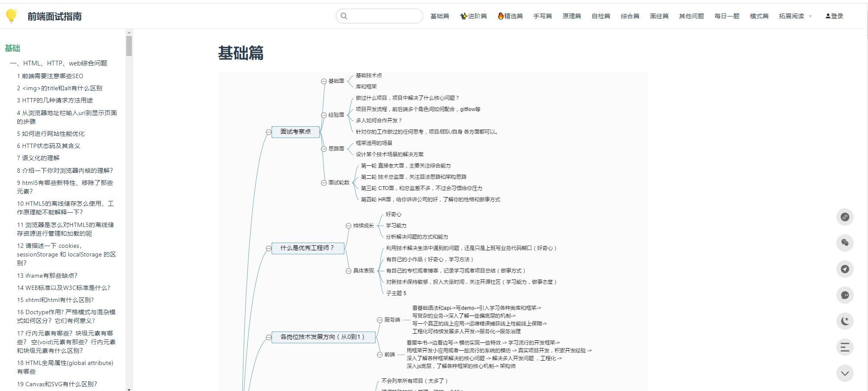Open the 基础篇 nav item
868x391 pixels.
click(x=440, y=16)
